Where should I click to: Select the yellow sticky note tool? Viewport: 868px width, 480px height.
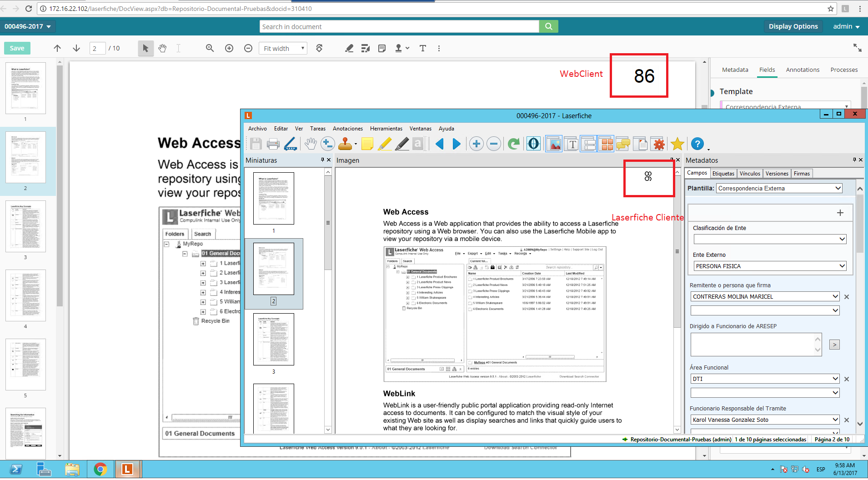367,144
